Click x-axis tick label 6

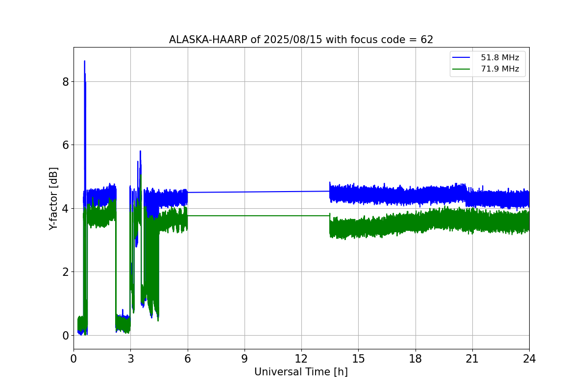pos(188,358)
